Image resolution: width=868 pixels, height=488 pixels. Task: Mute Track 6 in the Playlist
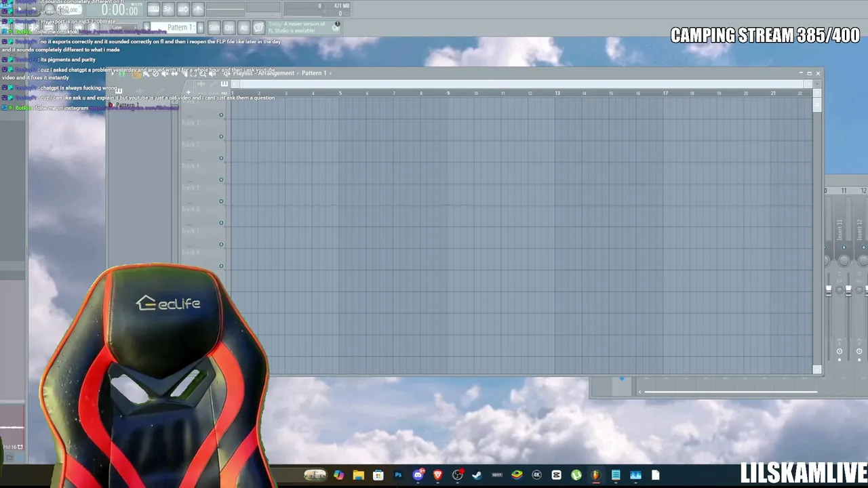click(x=221, y=223)
